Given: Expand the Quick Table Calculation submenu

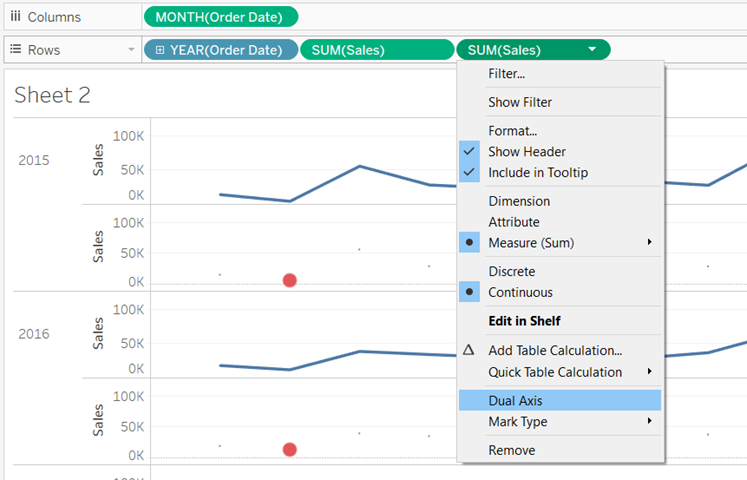Looking at the screenshot, I should tap(650, 372).
